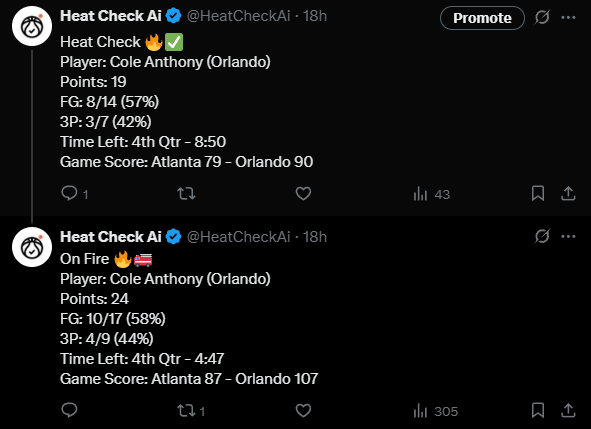591x429 pixels.
Task: Open Heat Check Ai avatar on first tweet
Action: coord(32,26)
